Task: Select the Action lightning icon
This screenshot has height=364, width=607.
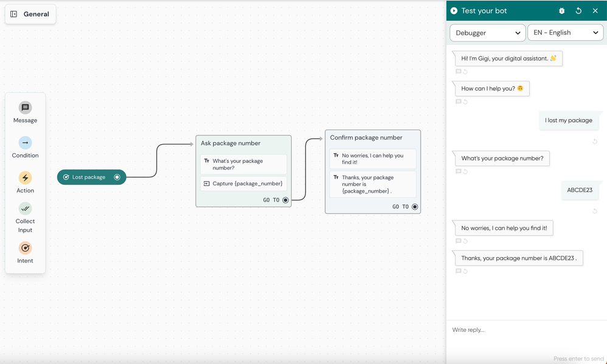Action: (25, 178)
